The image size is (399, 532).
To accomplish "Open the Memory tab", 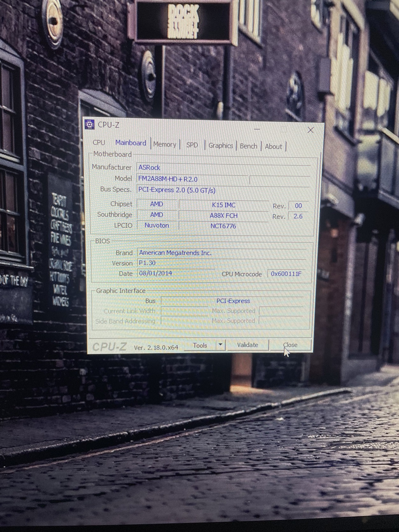I will click(164, 144).
